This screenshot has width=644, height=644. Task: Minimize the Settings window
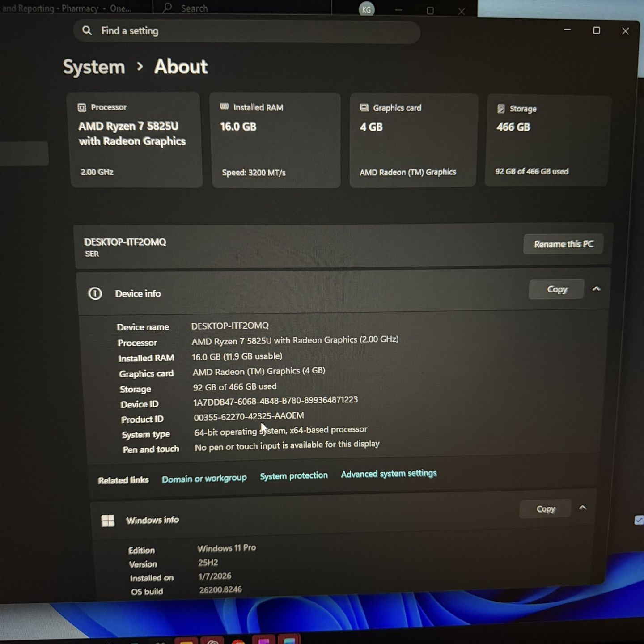[x=567, y=30]
